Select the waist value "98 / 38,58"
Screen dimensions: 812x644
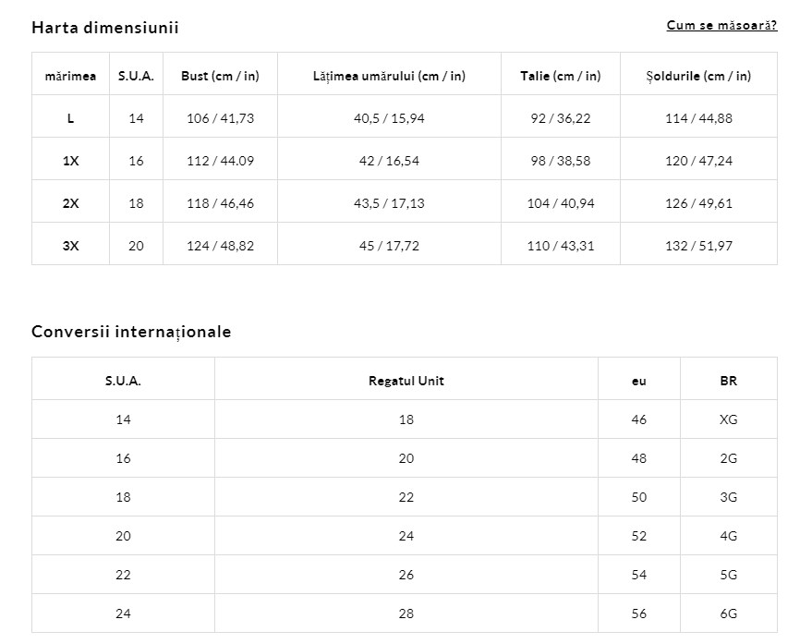(x=561, y=161)
